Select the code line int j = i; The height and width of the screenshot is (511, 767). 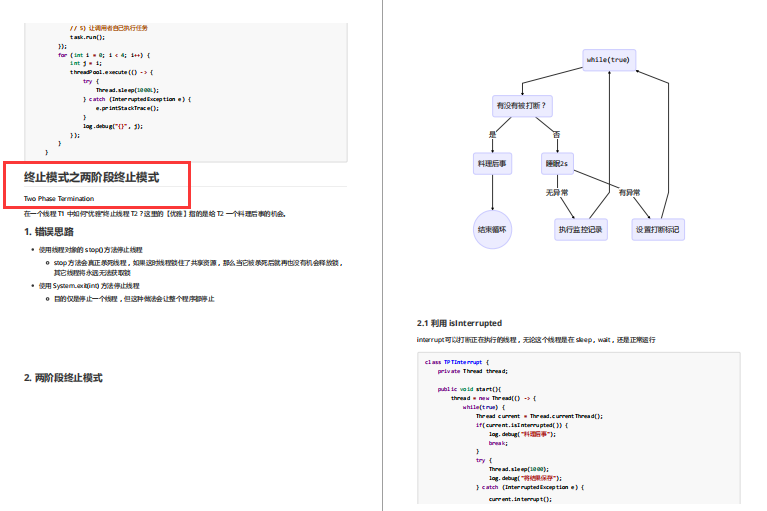(86, 63)
